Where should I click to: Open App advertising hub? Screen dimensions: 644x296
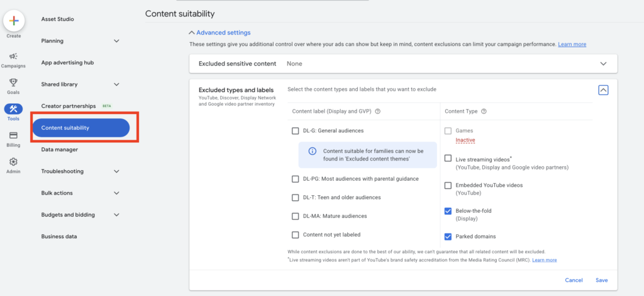tap(67, 63)
